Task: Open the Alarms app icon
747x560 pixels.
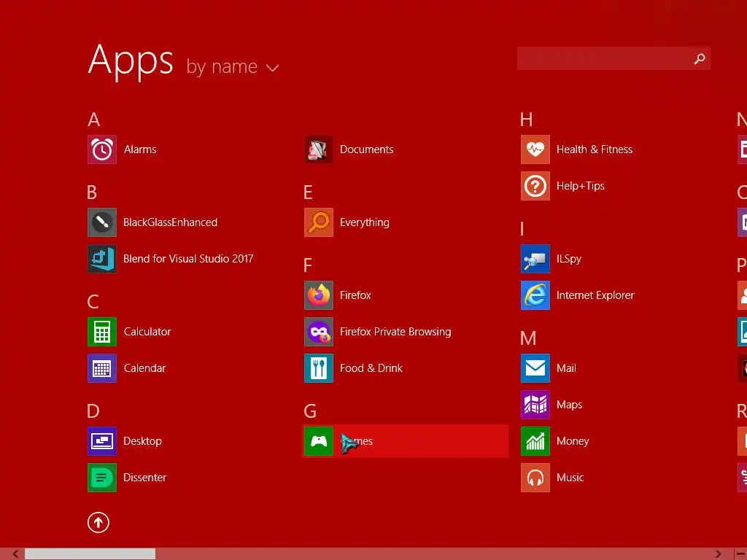Action: [102, 149]
